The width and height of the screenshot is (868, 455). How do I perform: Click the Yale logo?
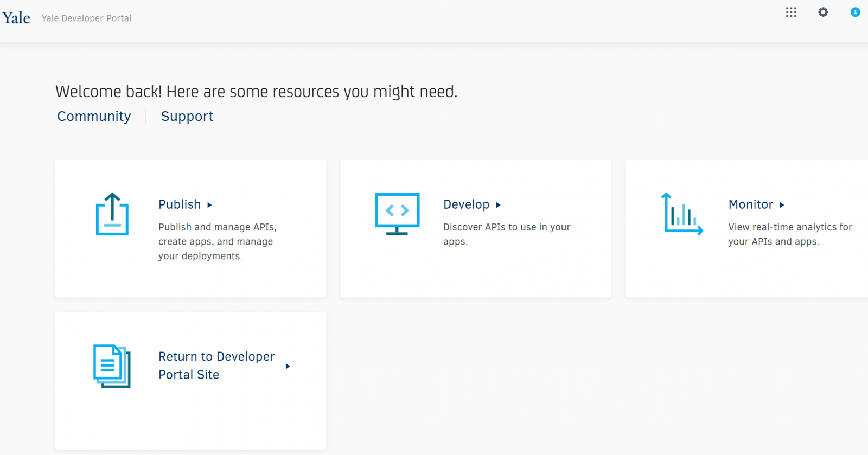click(16, 18)
